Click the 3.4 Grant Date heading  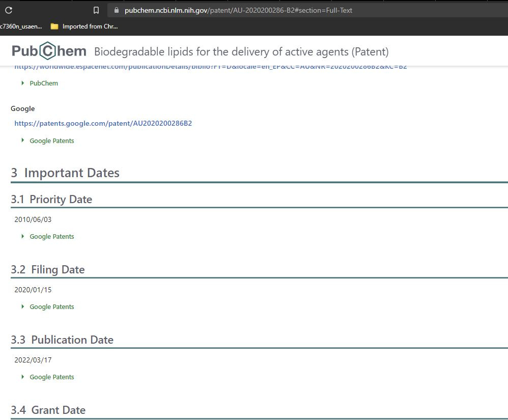pyautogui.click(x=48, y=410)
